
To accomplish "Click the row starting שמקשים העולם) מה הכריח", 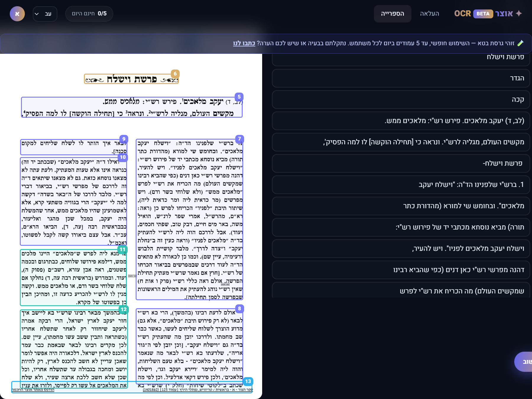I will coord(401,290).
